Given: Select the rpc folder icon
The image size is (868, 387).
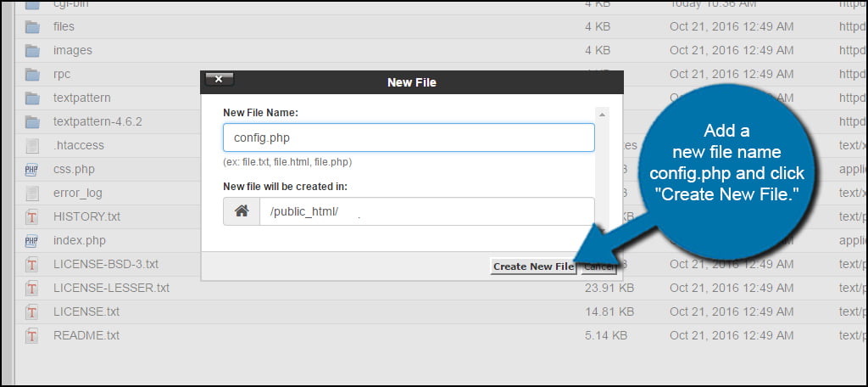Looking at the screenshot, I should [32, 74].
